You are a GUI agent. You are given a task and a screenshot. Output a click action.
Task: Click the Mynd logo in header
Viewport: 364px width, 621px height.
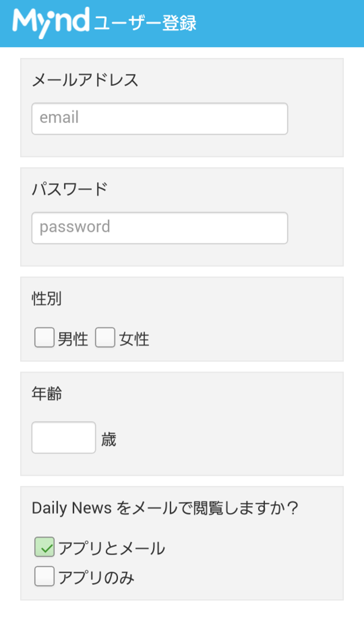tap(51, 23)
